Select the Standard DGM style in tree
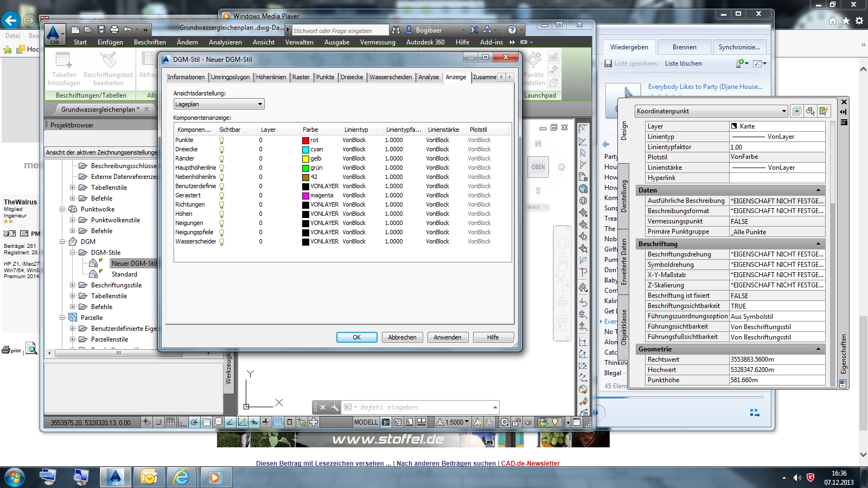 point(124,274)
